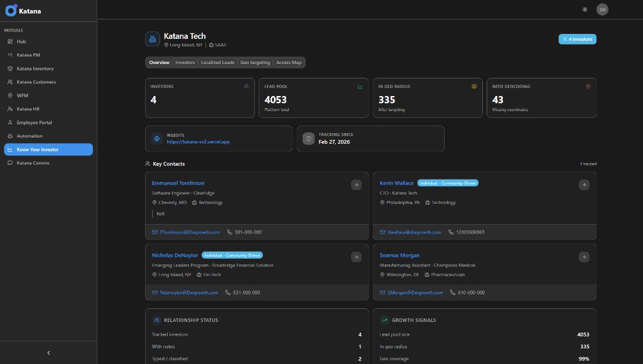The width and height of the screenshot is (643, 364).
Task: Click Kevin Wallace's Community-Driven badge
Action: coord(448,183)
